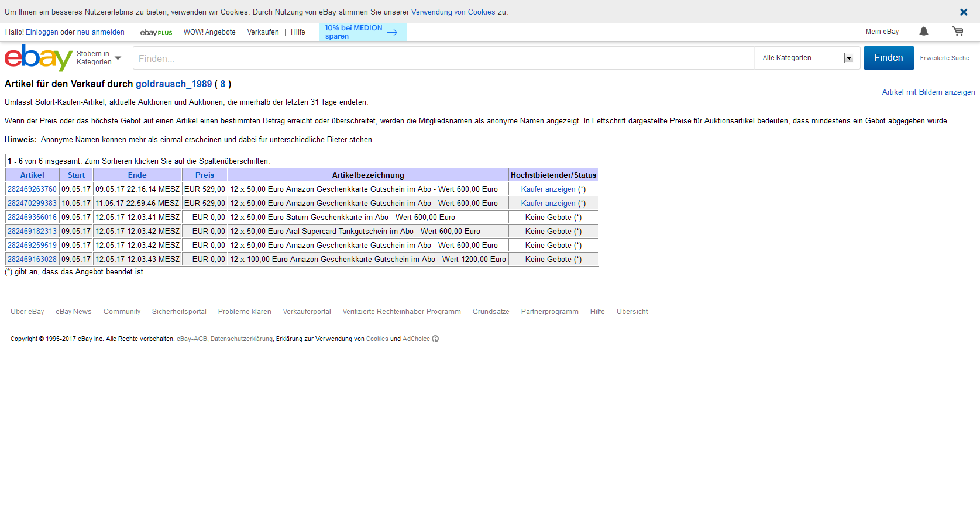Select the Aral Supercard Tankgutschein description
The height and width of the screenshot is (531, 980).
(355, 232)
